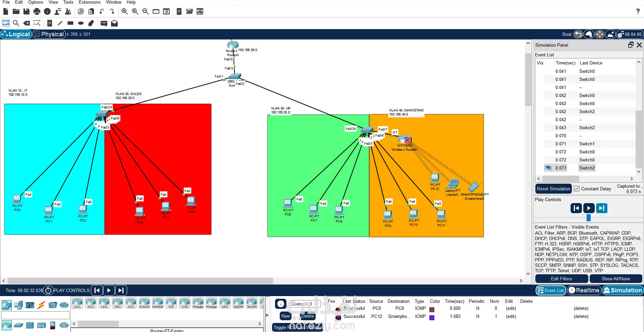Reset the workspace zoom level
The image size is (644, 332).
[x=135, y=11]
